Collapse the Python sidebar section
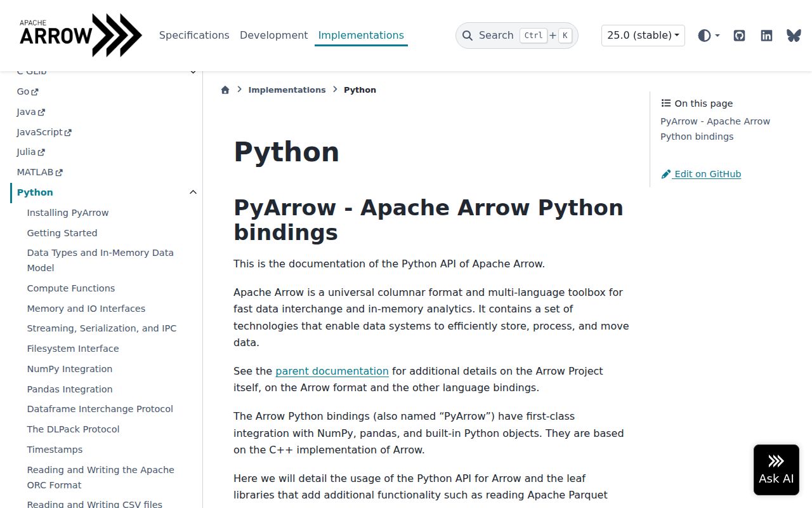812x508 pixels. pos(193,192)
